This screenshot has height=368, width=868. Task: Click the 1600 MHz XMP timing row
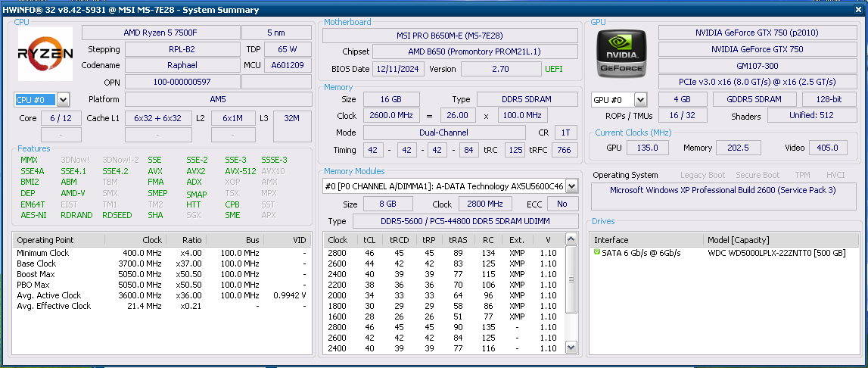[444, 317]
